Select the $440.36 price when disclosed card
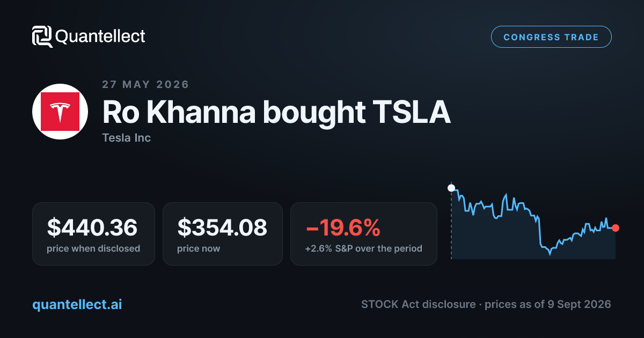Viewport: 644px width, 338px height. tap(93, 233)
